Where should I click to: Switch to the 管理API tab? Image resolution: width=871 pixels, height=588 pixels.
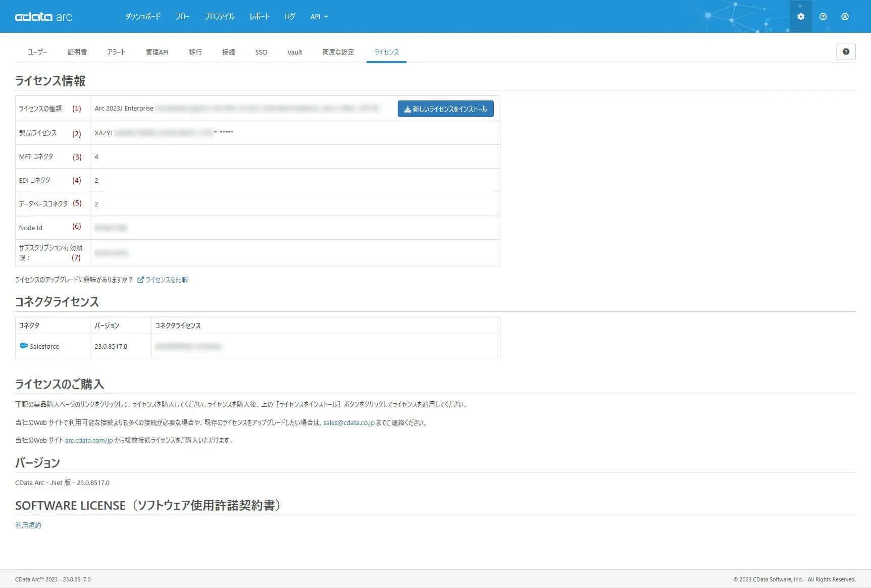[157, 52]
